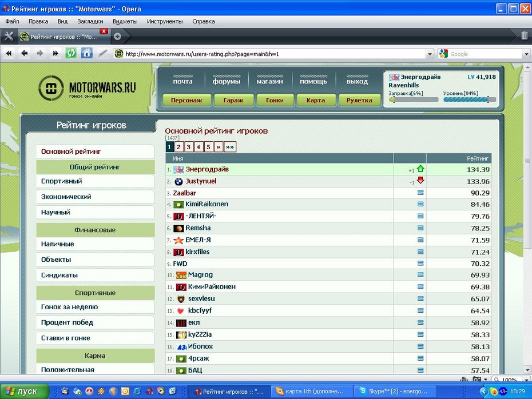
Task: Go to rating page 2
Action: pyautogui.click(x=178, y=147)
